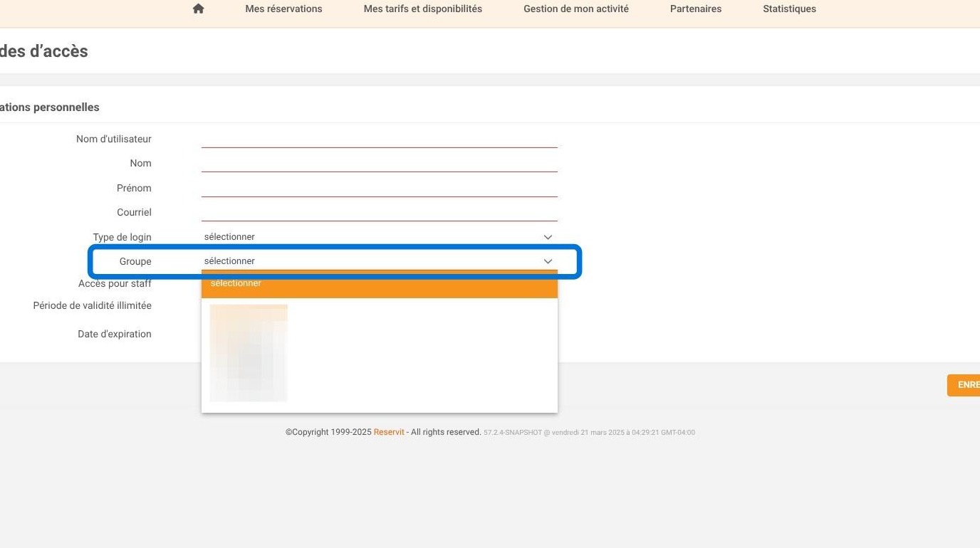The image size is (980, 548).
Task: Click the Date d'expiration label
Action: (x=115, y=334)
